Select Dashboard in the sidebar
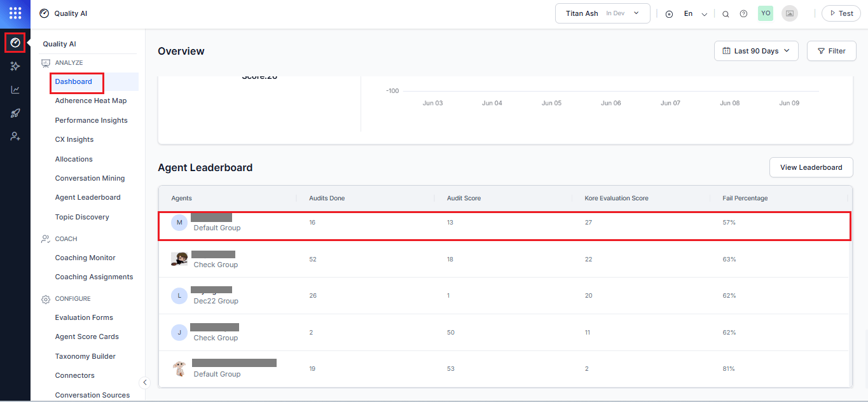The image size is (868, 402). coord(74,81)
